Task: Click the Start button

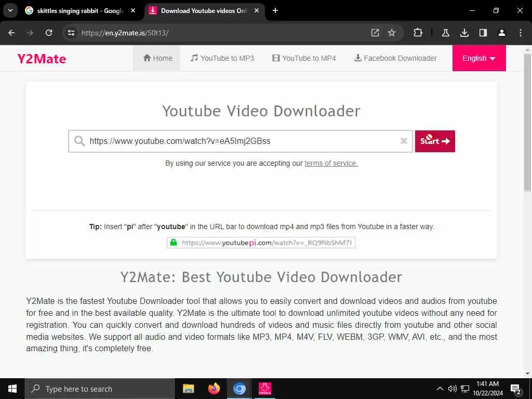Action: point(435,141)
